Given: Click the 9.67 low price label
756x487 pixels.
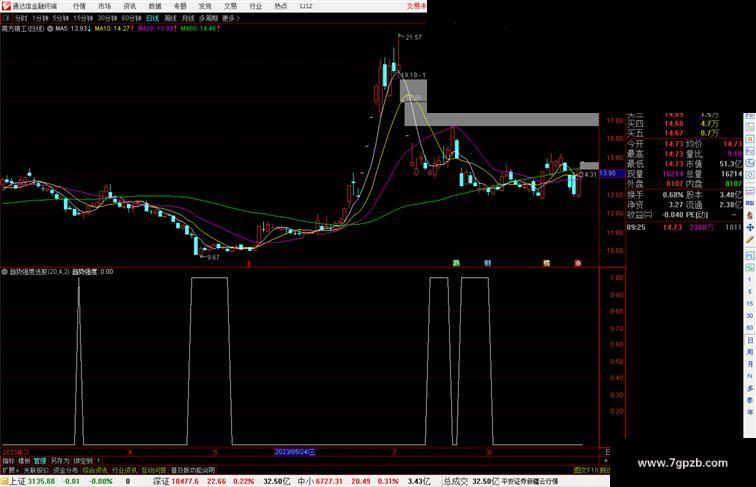Looking at the screenshot, I should click(213, 257).
